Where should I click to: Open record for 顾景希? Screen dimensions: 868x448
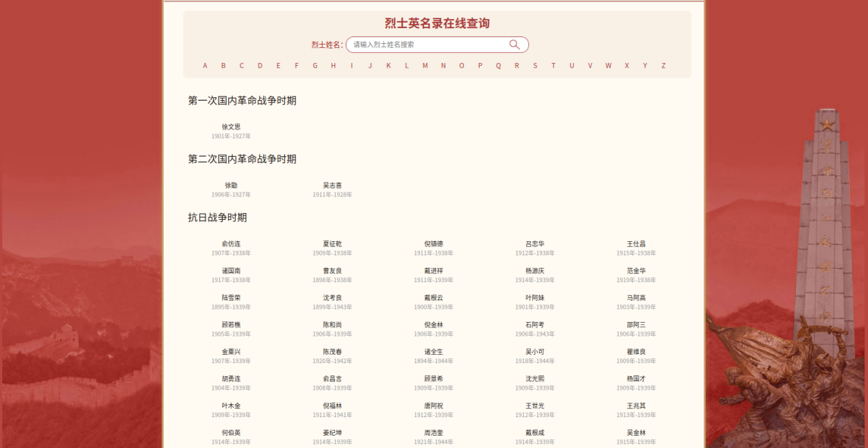434,379
